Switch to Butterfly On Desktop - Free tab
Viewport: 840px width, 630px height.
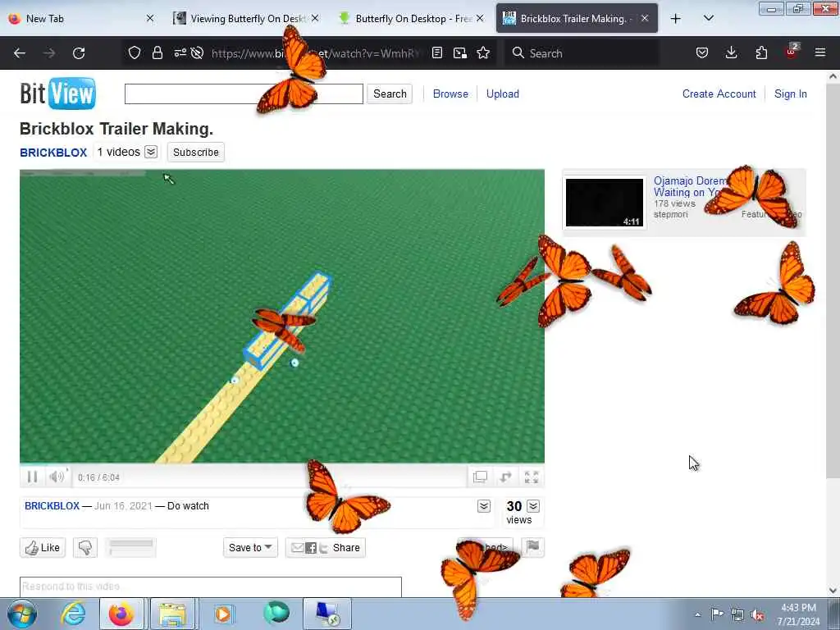coord(412,19)
